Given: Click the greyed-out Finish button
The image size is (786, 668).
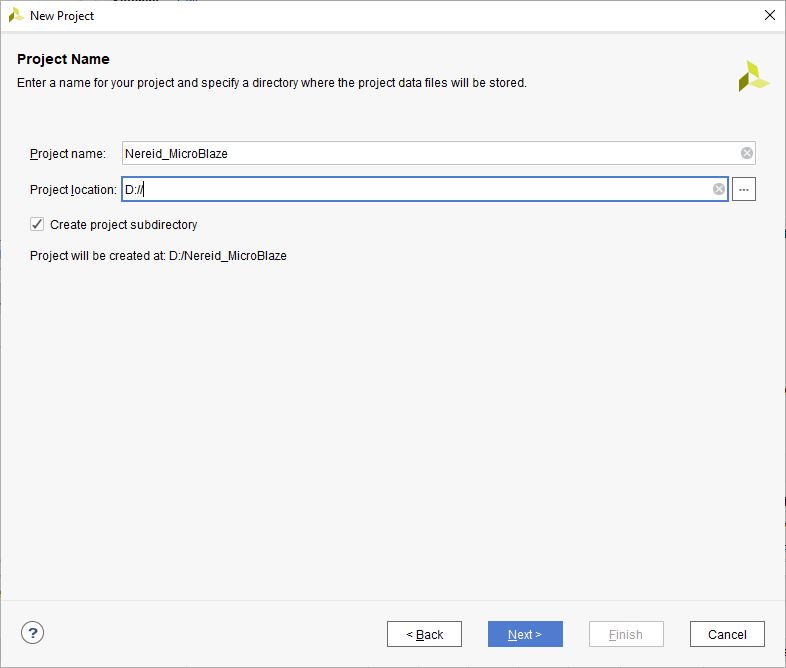Looking at the screenshot, I should (626, 634).
